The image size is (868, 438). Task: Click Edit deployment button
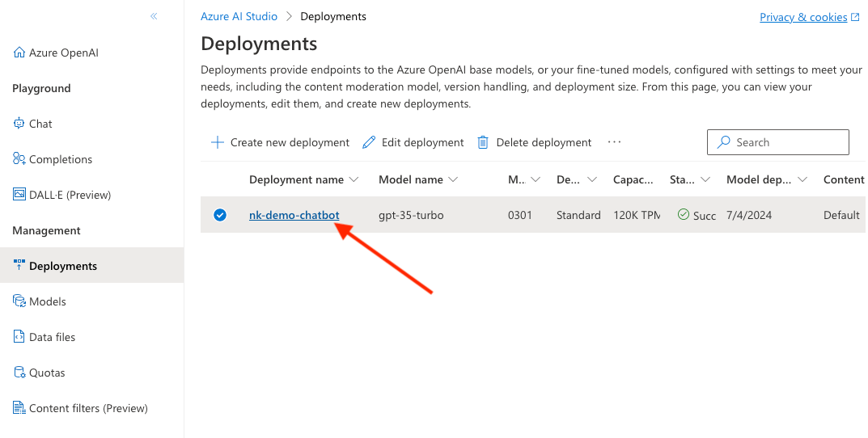coord(413,142)
